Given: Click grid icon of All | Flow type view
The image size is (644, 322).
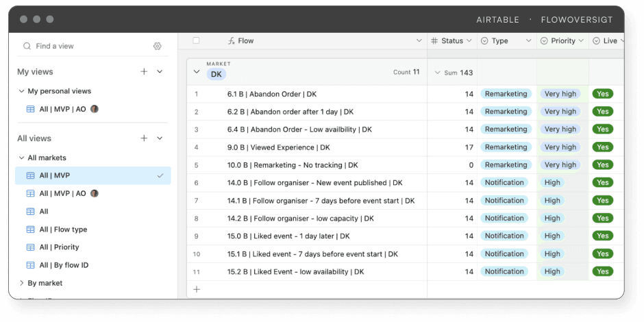Looking at the screenshot, I should pos(30,230).
